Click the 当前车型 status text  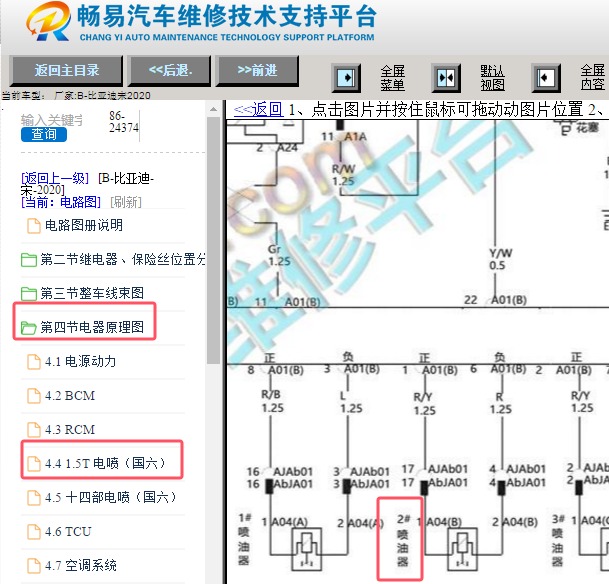pyautogui.click(x=76, y=95)
